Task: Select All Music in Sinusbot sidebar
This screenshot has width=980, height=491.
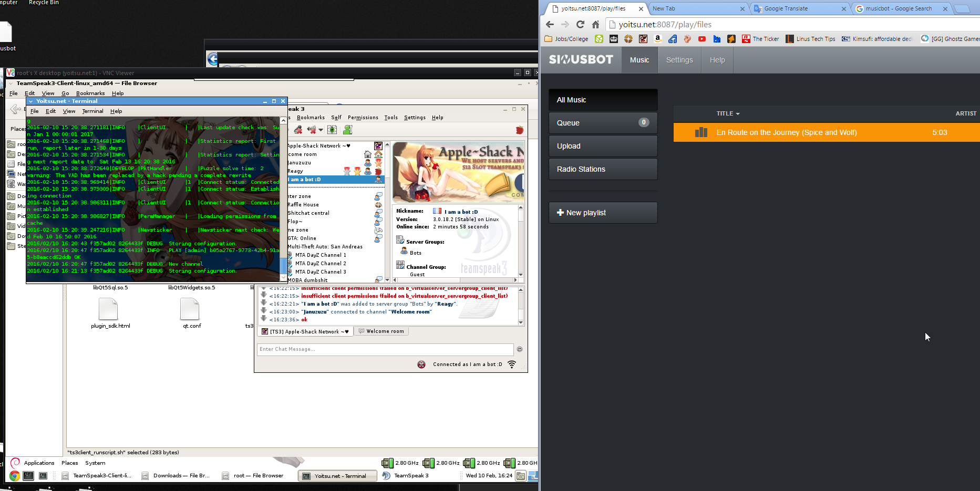Action: (603, 100)
